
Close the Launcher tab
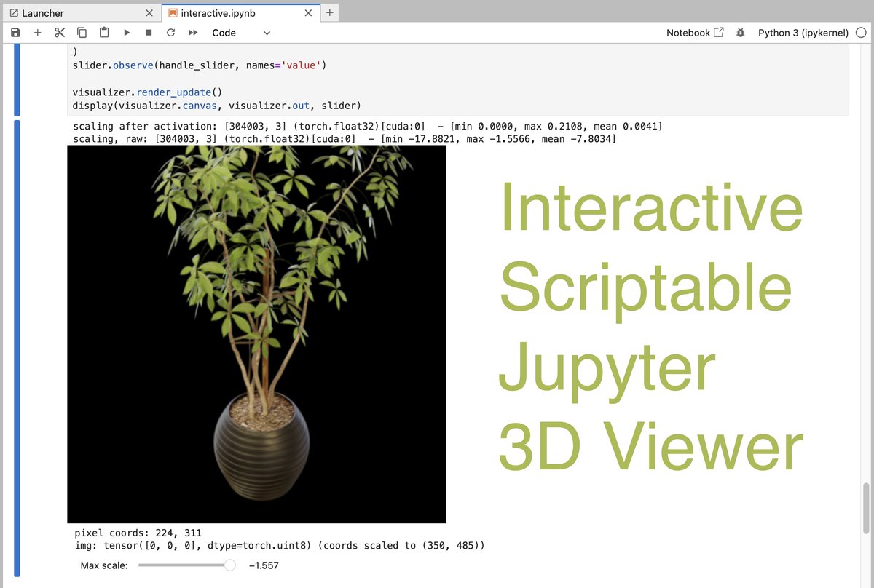point(149,13)
